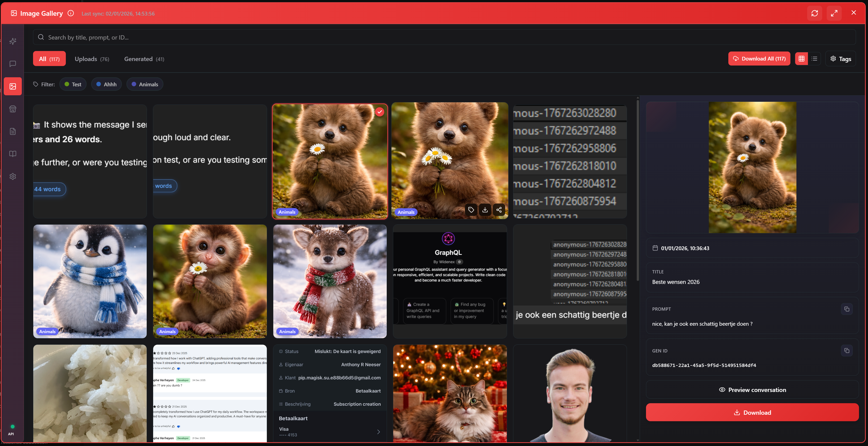This screenshot has height=446, width=868.
Task: Deselect the checked bear image
Action: tap(379, 112)
